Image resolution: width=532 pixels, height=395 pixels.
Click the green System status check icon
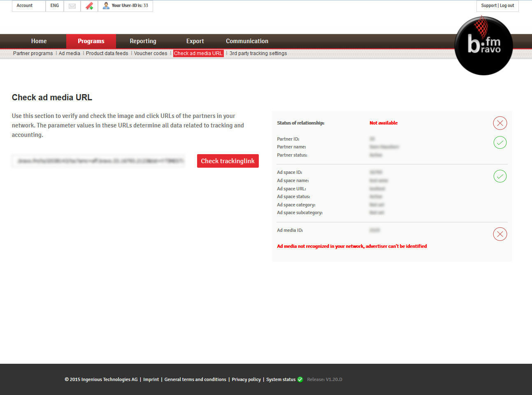[300, 379]
